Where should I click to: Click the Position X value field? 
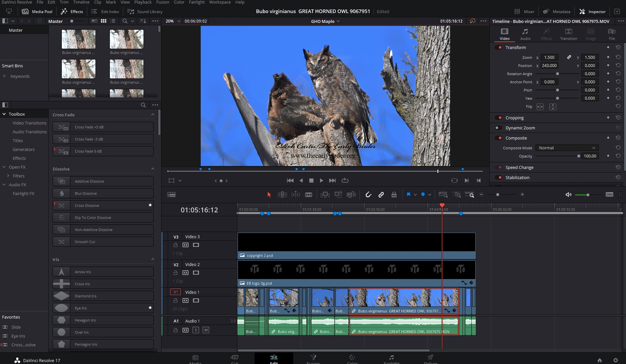point(549,65)
